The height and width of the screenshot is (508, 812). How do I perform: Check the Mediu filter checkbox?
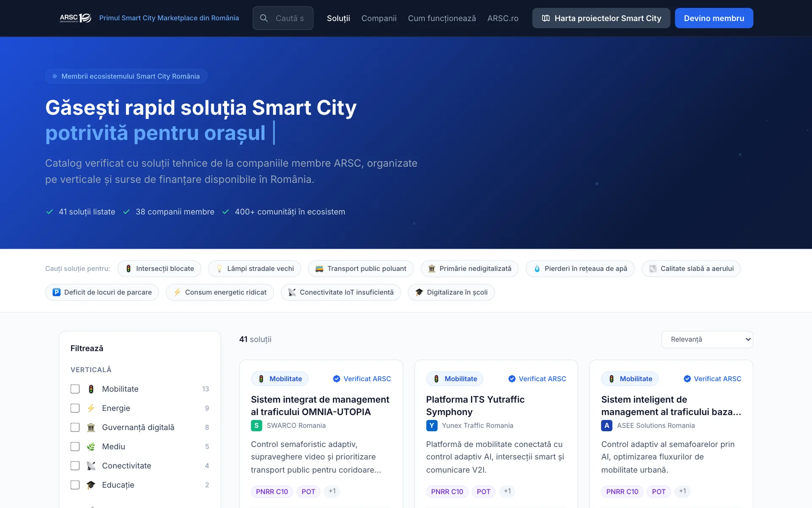75,447
